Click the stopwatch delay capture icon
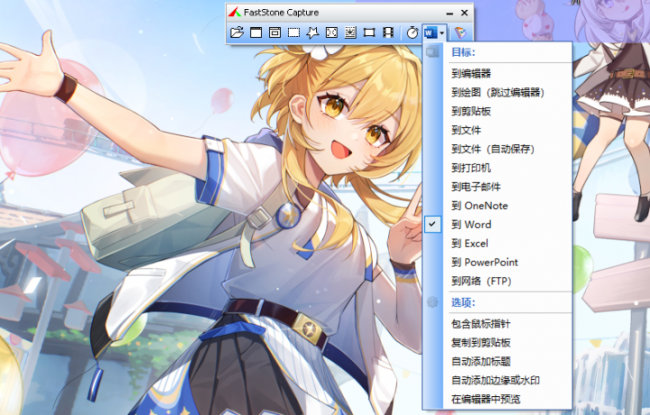Viewport: 650px width, 415px height. coord(412,32)
